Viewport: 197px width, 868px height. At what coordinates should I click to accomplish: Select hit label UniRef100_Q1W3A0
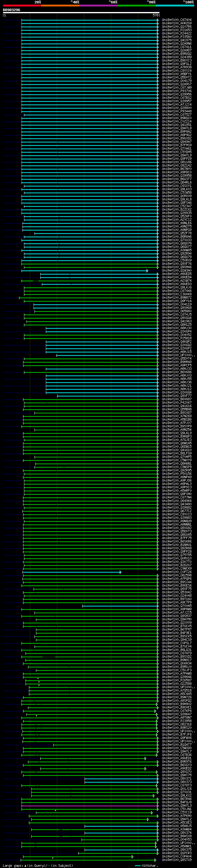tap(176, 271)
